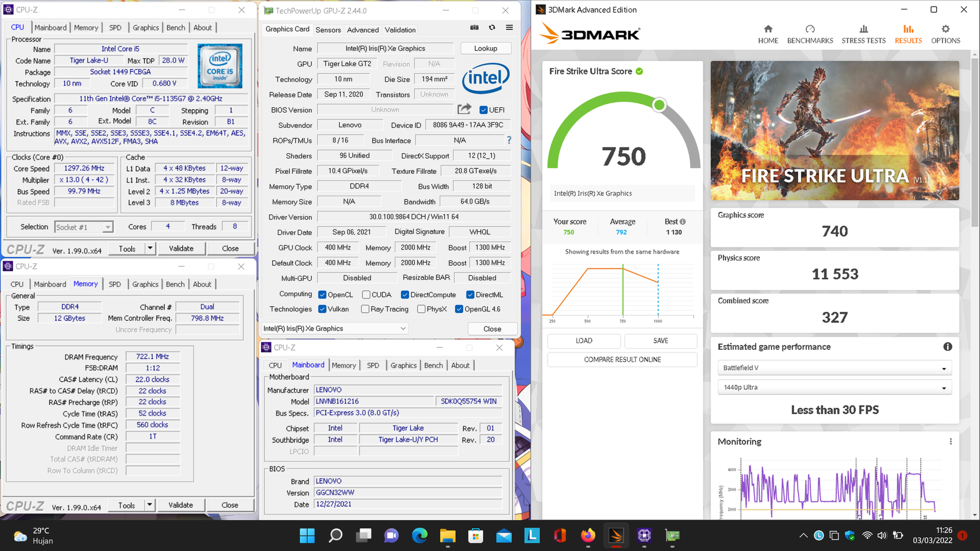This screenshot has width=980, height=551.
Task: Open Advanced tab in GPU-Z
Action: point(363,30)
